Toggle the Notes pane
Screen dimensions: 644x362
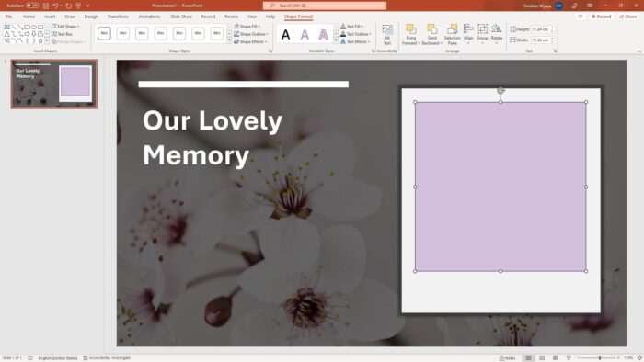(507, 358)
